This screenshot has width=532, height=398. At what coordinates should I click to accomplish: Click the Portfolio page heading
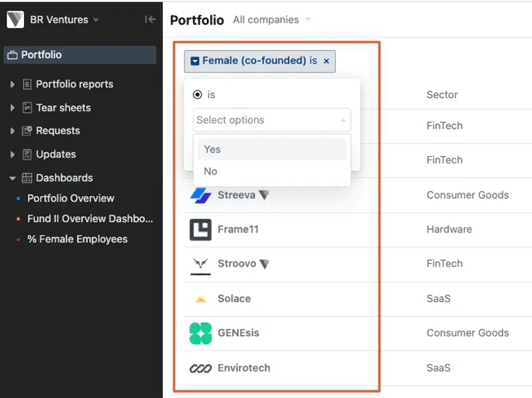point(197,20)
